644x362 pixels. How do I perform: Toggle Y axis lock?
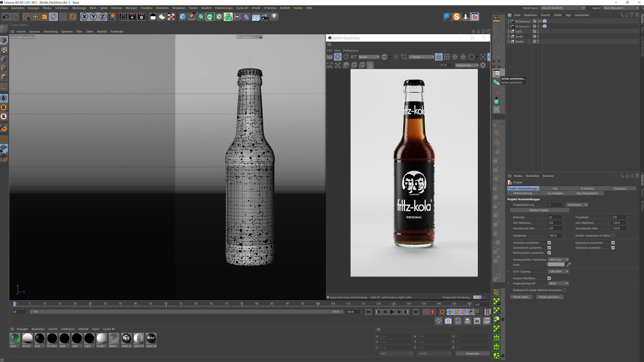pyautogui.click(x=94, y=16)
